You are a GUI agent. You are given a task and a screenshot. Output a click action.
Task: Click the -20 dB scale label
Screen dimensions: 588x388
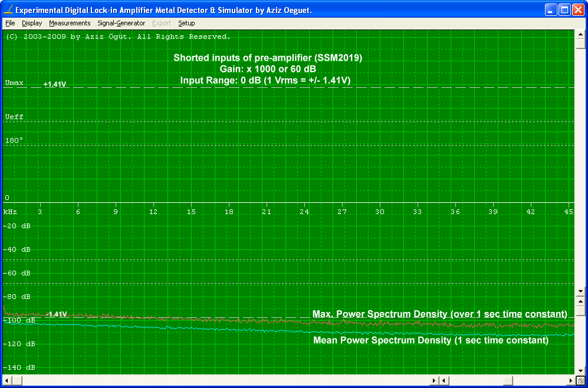tap(17, 226)
